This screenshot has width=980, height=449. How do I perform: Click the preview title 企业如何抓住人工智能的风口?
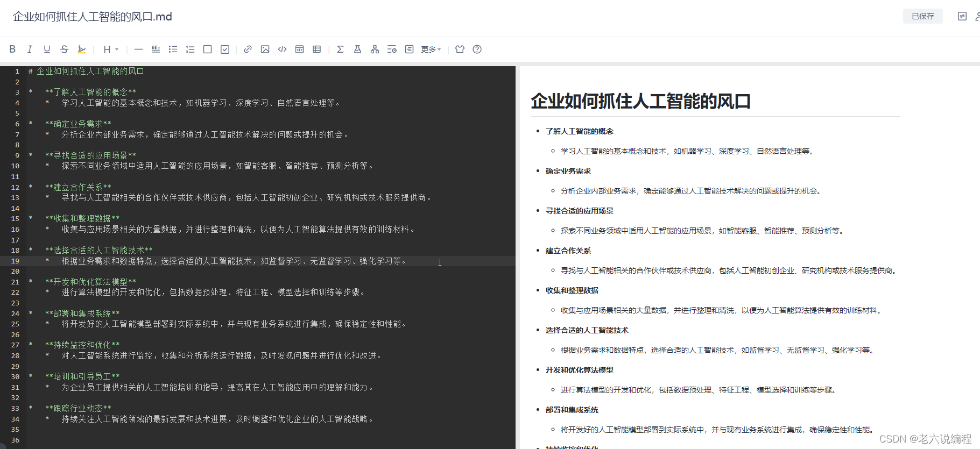pos(640,101)
